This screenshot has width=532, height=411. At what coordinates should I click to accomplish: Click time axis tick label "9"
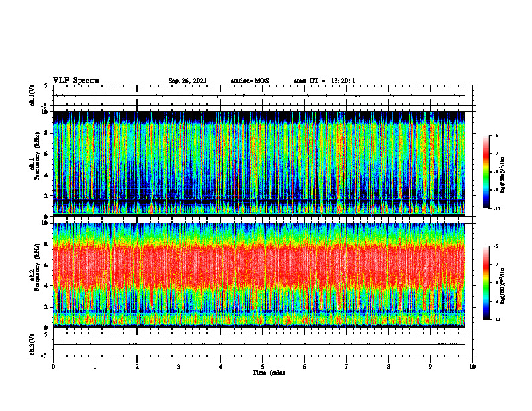pos(430,367)
